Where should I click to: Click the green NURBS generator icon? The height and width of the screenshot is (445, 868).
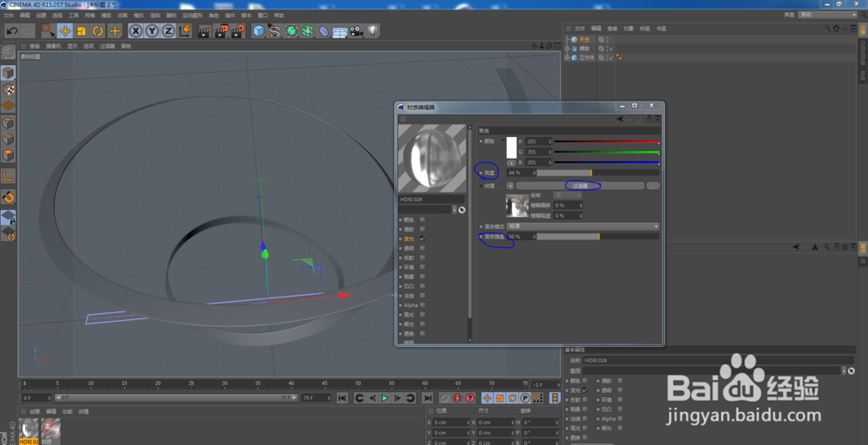[x=291, y=31]
